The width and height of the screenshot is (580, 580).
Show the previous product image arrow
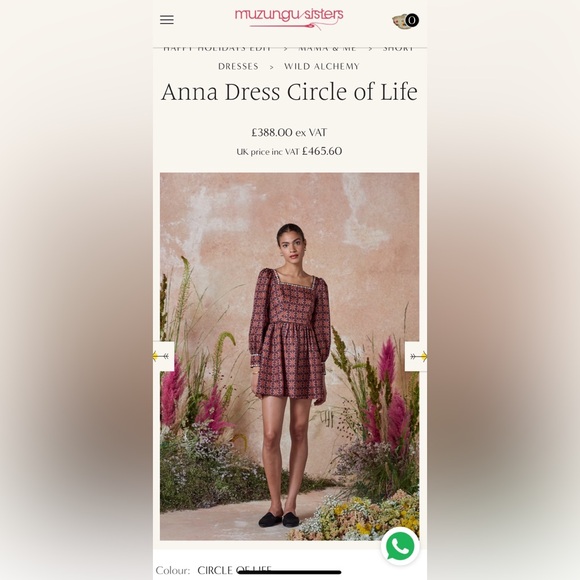(x=163, y=356)
